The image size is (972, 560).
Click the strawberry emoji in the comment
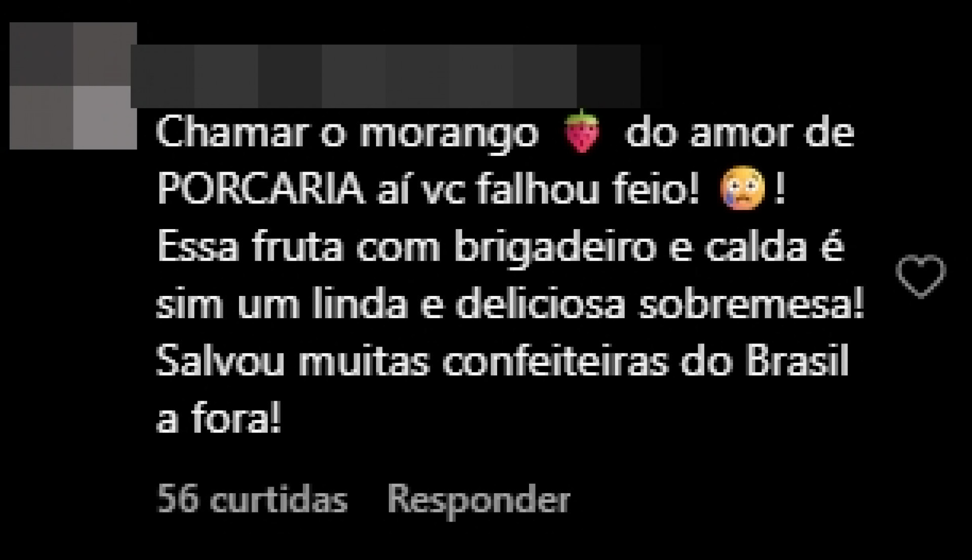[582, 132]
